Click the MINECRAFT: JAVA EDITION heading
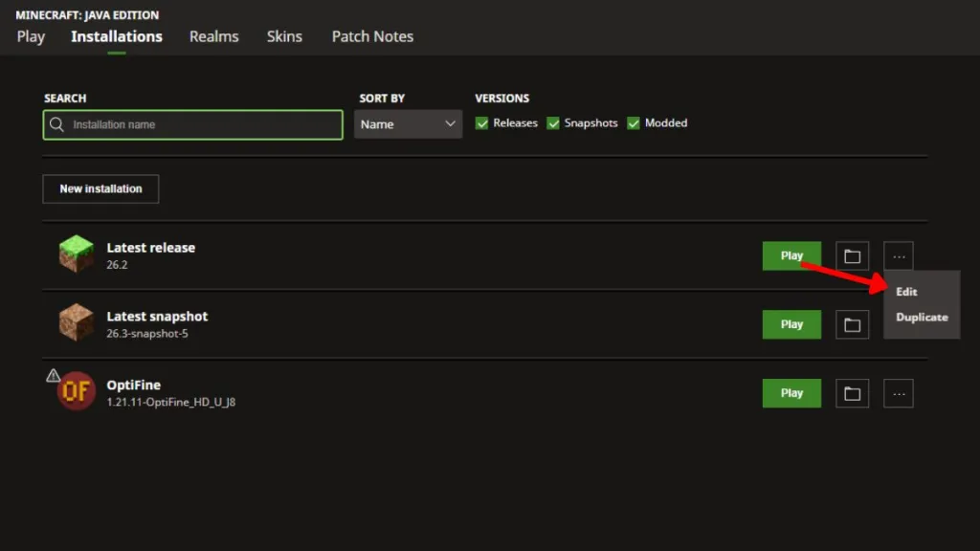This screenshot has height=551, width=980. pos(87,15)
